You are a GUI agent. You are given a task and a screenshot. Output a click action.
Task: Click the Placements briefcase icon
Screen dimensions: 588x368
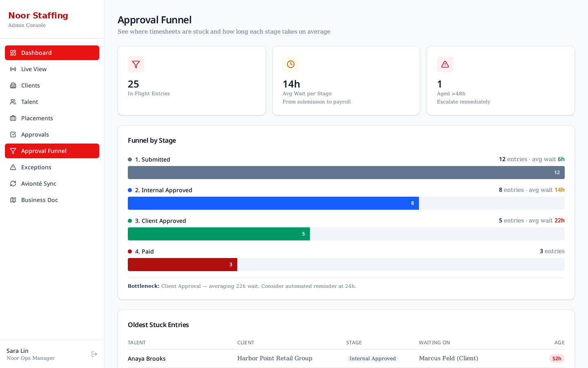(13, 118)
